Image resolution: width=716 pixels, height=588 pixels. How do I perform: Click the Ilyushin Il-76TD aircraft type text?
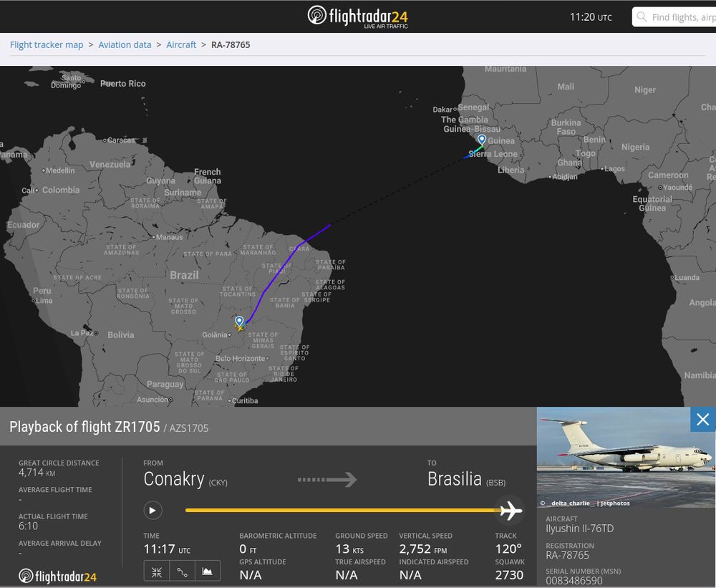(579, 529)
